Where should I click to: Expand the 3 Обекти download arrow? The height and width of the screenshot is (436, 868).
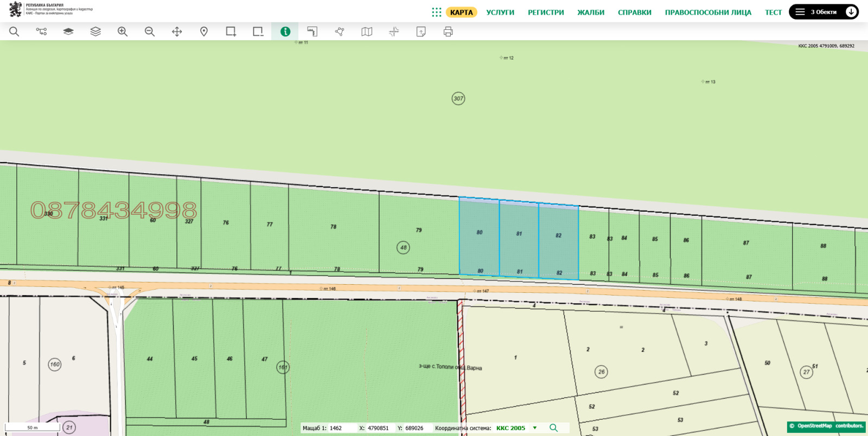coord(851,12)
